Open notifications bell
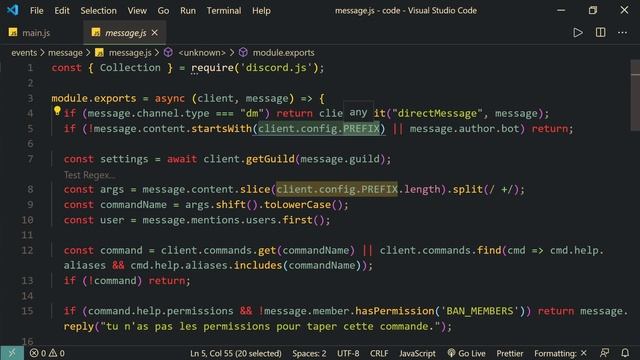 (625, 353)
